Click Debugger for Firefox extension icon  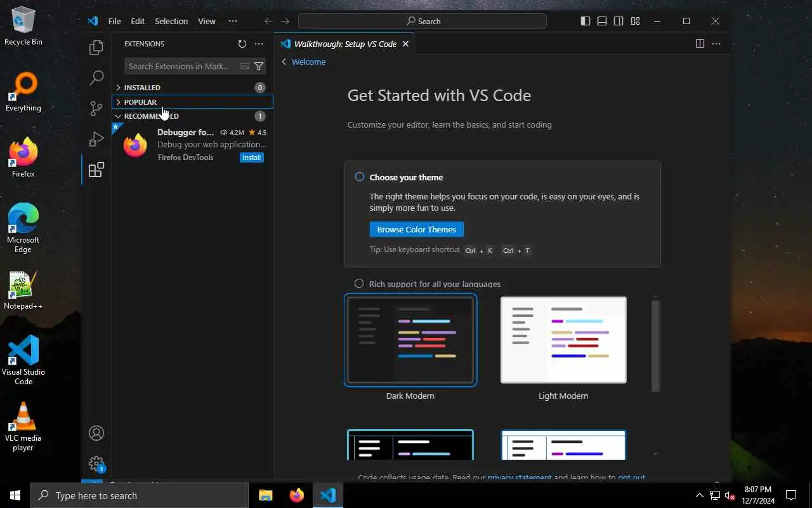(x=135, y=145)
